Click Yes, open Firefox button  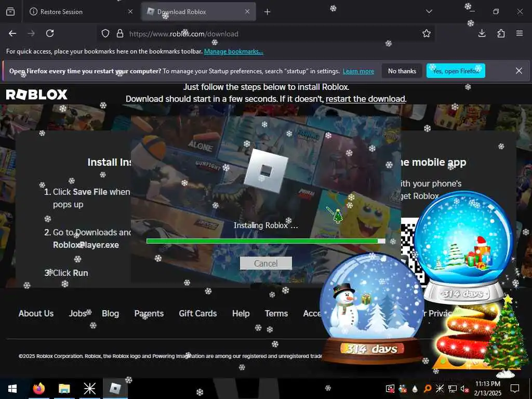coord(456,71)
